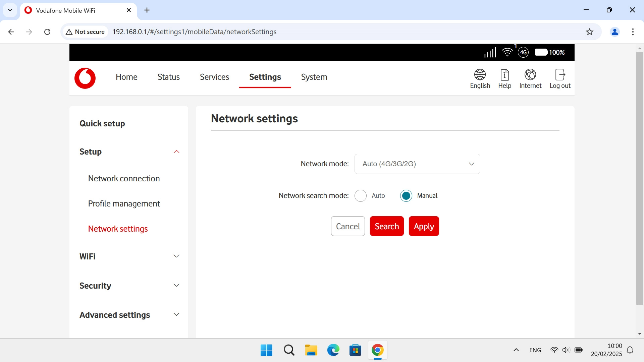Expand the Security section

[176, 286]
